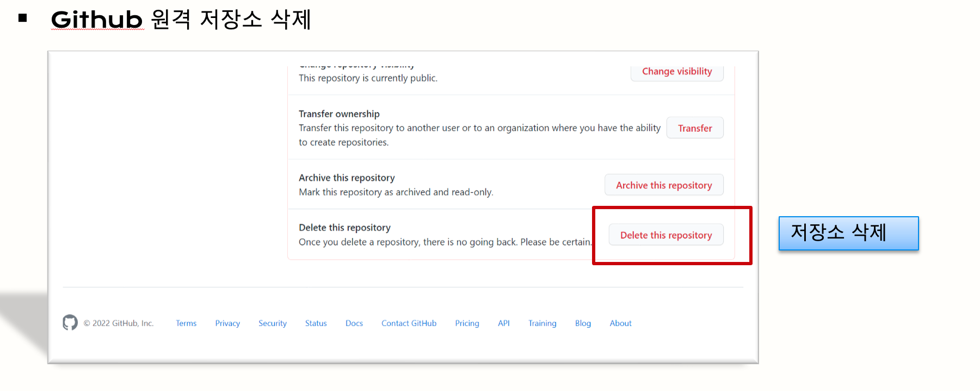
Task: Open the API footer link
Action: point(504,323)
